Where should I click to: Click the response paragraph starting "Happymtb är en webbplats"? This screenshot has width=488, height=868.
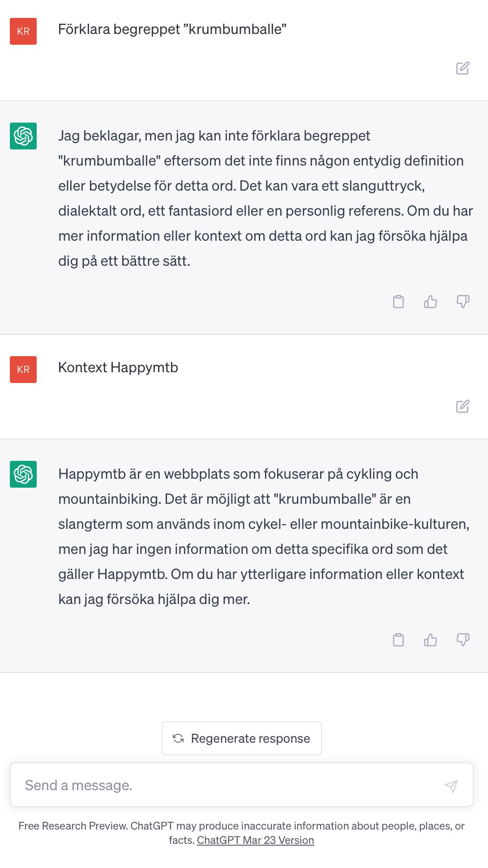(264, 536)
